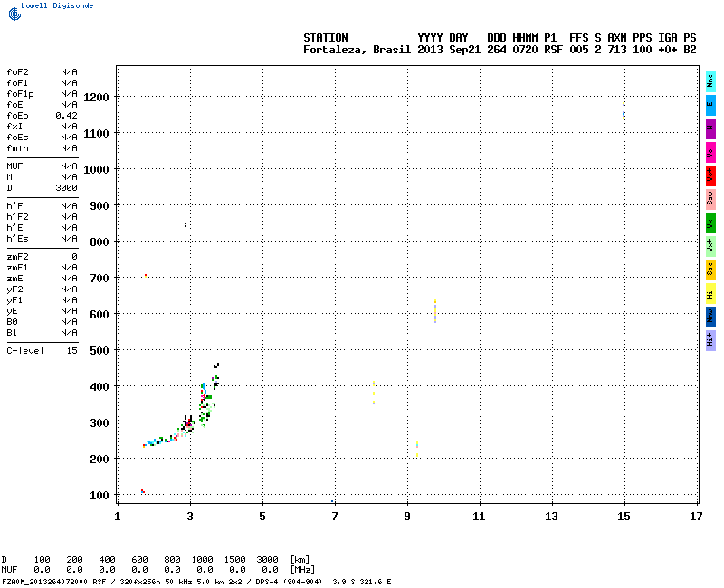
Task: Click the 100 height axis label
Action: (x=100, y=495)
